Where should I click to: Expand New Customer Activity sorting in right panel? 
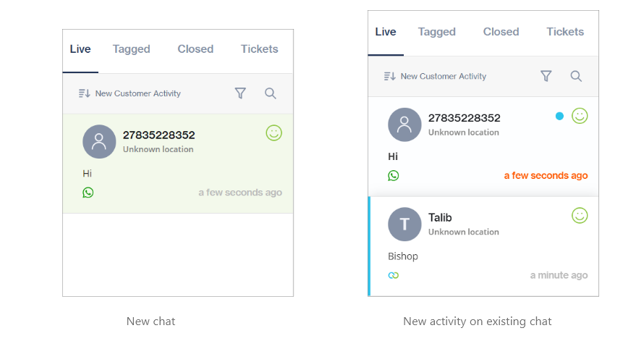[436, 76]
